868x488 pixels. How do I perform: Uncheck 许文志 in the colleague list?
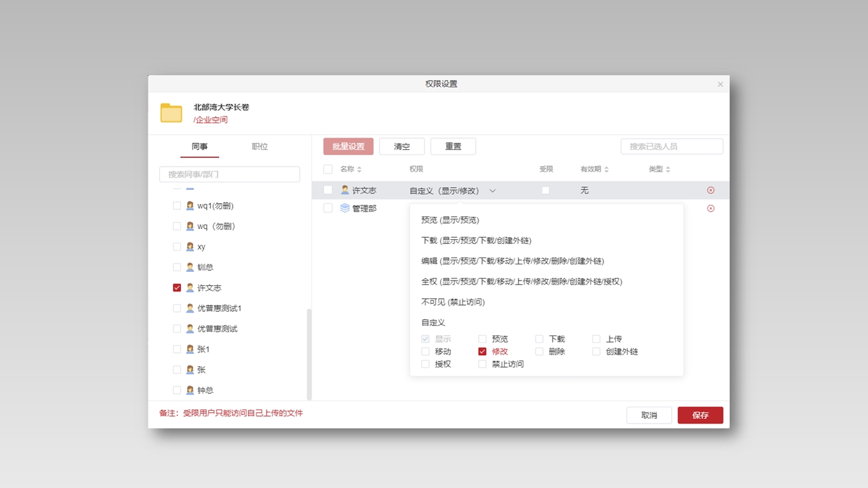[177, 287]
